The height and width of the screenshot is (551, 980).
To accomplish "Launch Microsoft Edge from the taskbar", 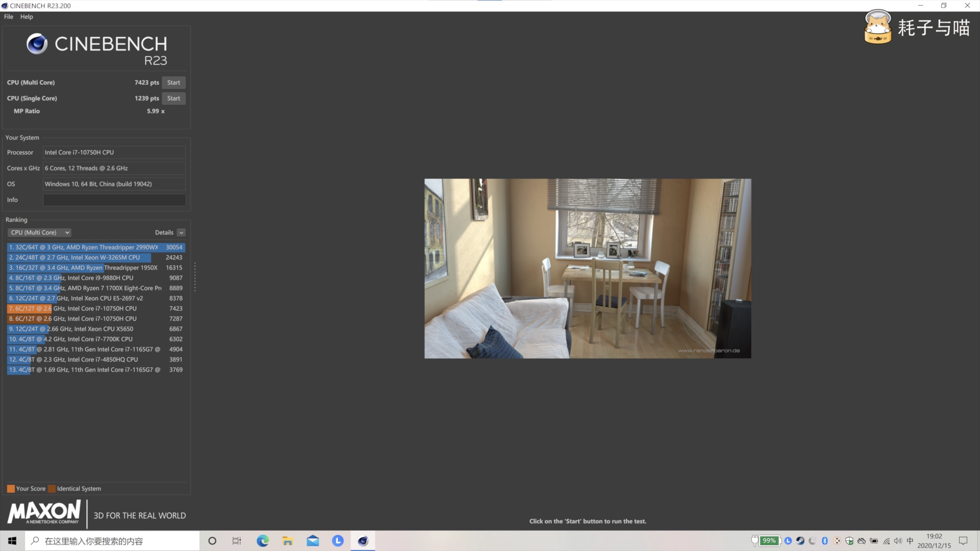I will 262,541.
